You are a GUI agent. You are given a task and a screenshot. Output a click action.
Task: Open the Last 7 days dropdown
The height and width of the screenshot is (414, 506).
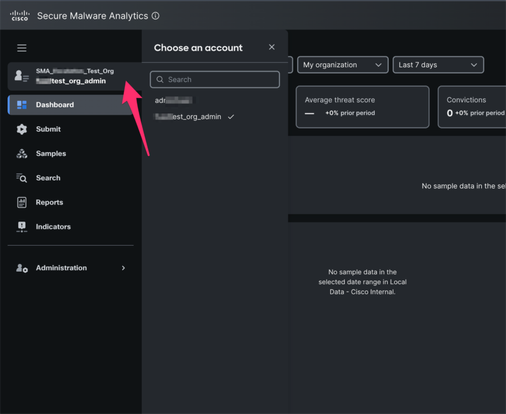tap(438, 65)
